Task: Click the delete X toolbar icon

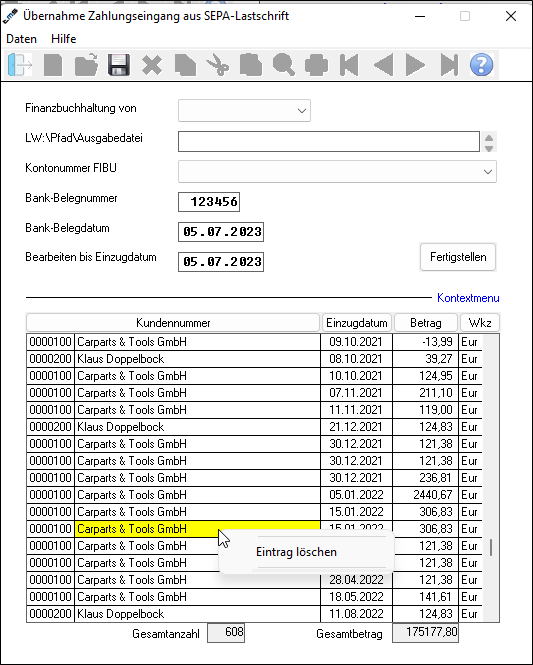Action: click(152, 65)
